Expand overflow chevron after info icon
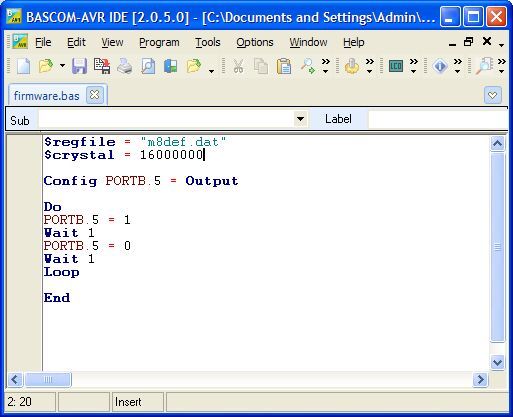513x417 pixels. tap(458, 66)
